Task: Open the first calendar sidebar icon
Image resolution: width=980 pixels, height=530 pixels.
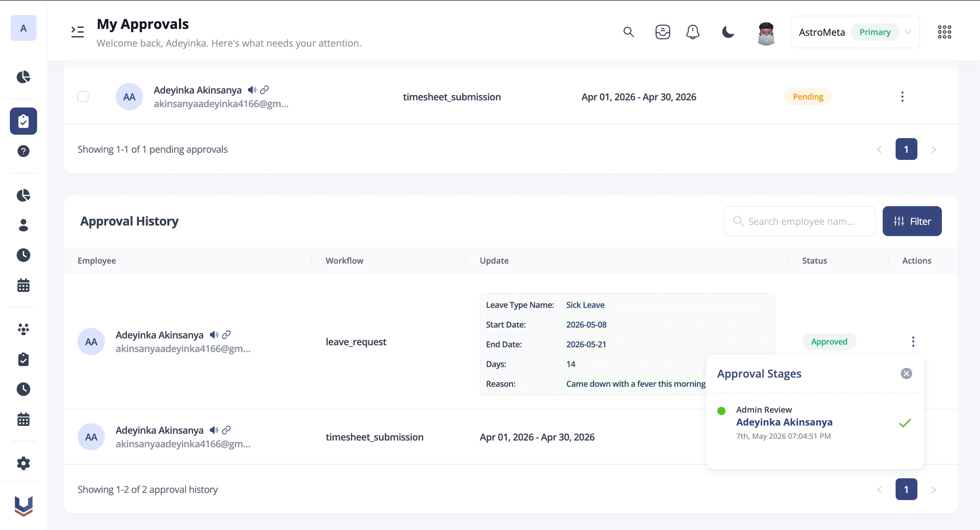Action: pos(23,285)
